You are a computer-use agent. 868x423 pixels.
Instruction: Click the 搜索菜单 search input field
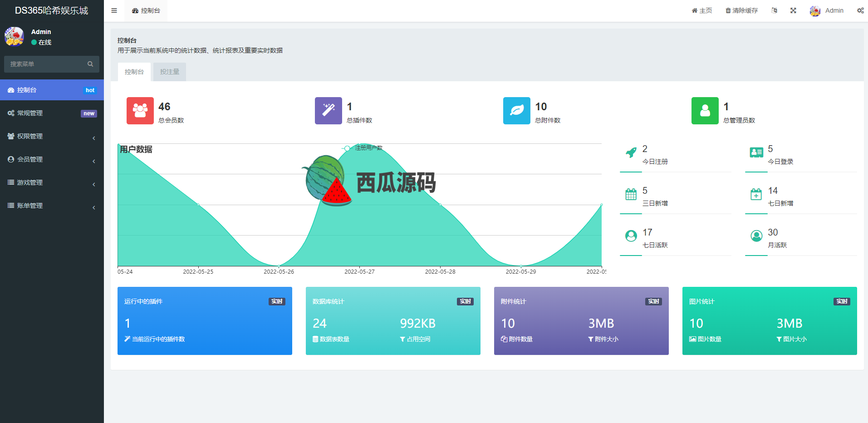pos(46,64)
